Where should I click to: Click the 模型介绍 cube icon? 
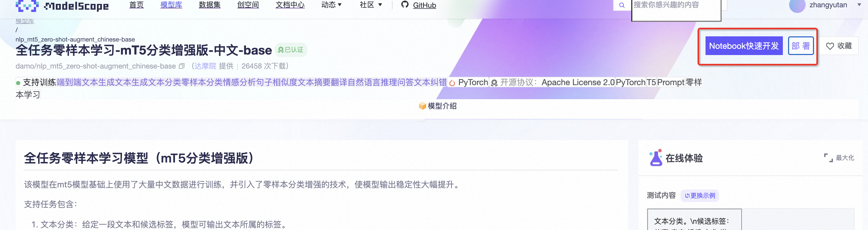[x=422, y=106]
